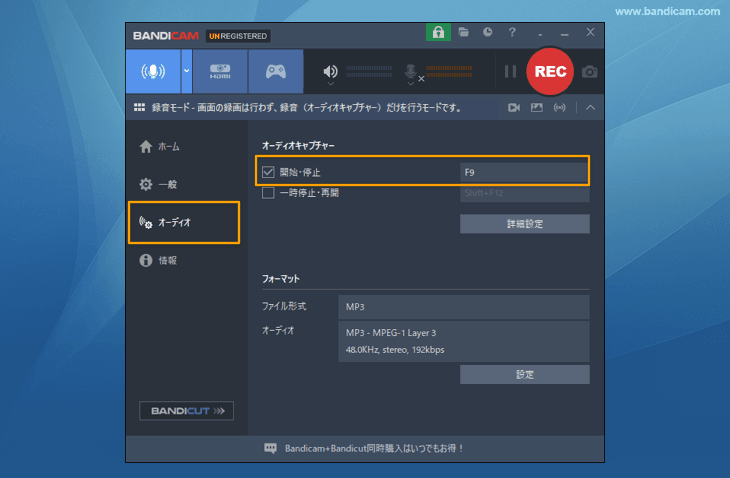The width and height of the screenshot is (730, 478).
Task: Open 詳細設定 advanced settings button
Action: (525, 224)
